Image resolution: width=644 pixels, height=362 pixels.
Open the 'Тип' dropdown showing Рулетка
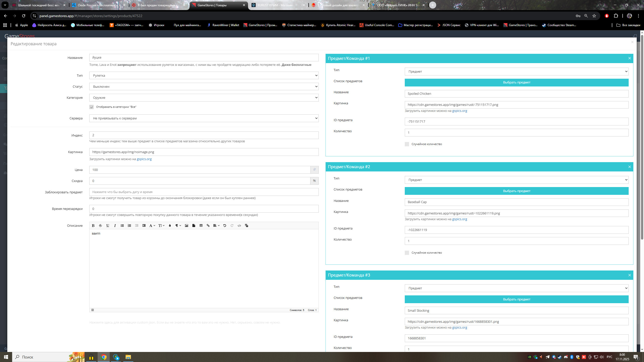204,75
